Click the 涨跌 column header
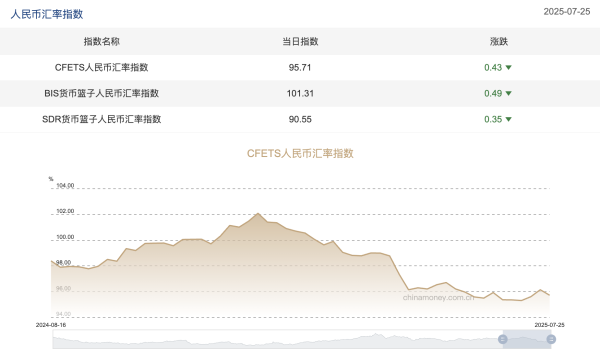Viewport: 600px width, 360px height. point(499,41)
